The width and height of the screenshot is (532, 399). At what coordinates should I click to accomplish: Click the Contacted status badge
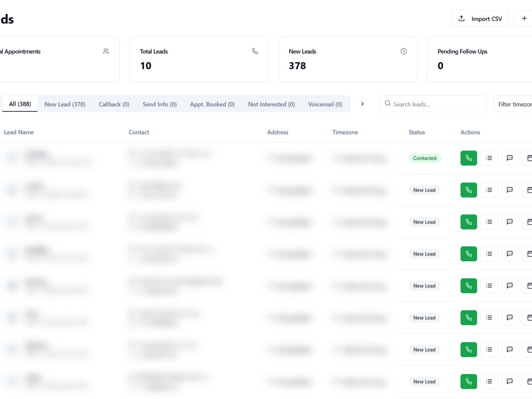tap(425, 158)
